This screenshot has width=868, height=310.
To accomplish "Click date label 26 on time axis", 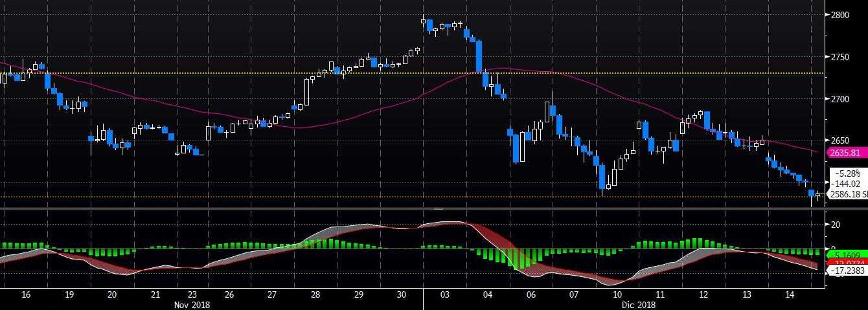I will tap(229, 294).
